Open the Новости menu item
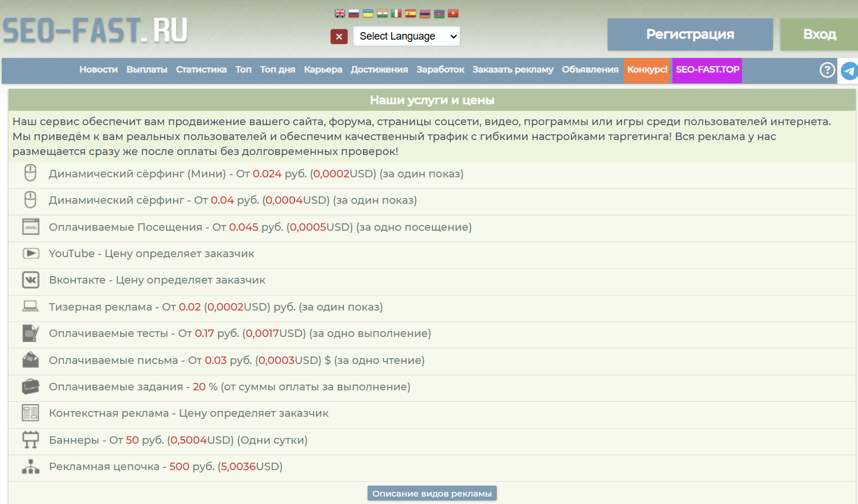Viewport: 858px width, 504px height. 98,69
